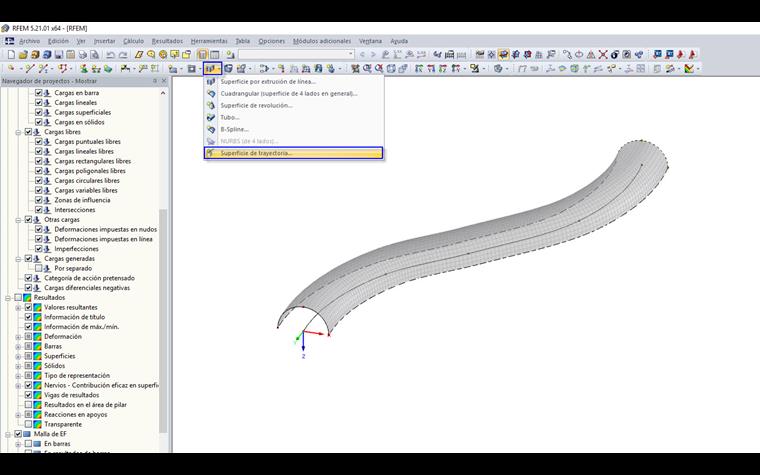The width and height of the screenshot is (760, 475).
Task: Enable the Transparente checkbox
Action: pos(29,424)
